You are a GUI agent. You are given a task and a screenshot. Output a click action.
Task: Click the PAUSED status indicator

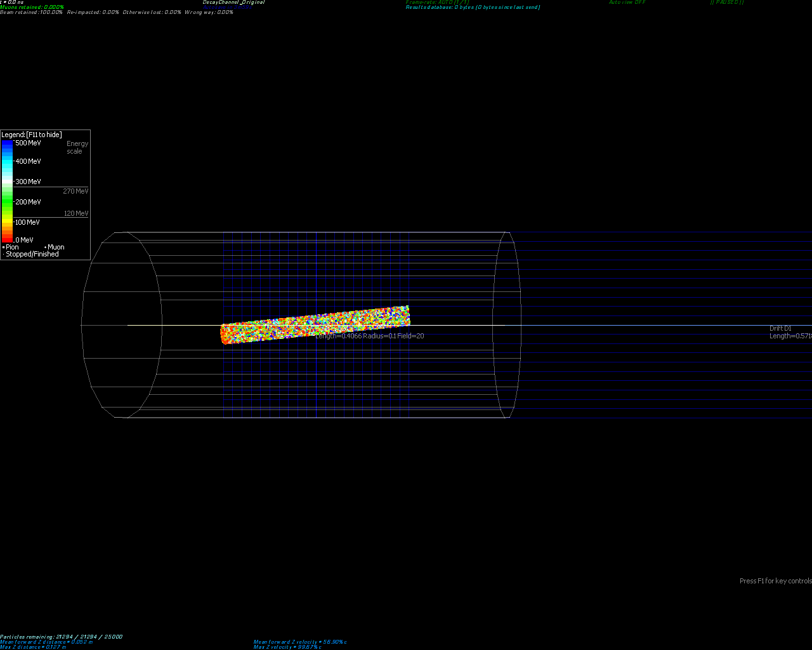726,3
